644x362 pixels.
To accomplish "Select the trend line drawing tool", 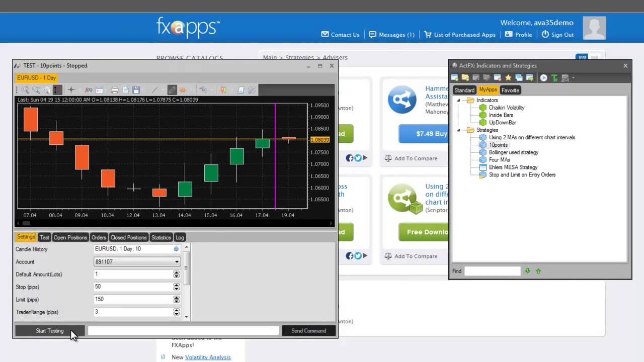I will 154,90.
